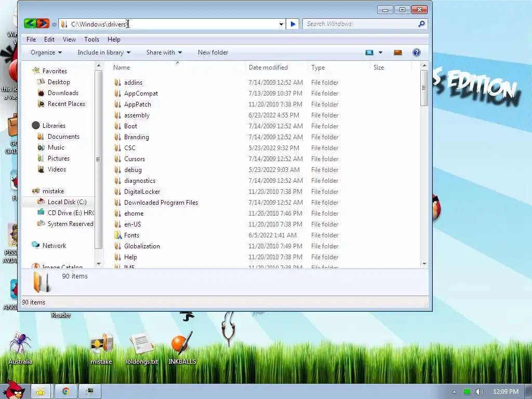Open Chrome from the taskbar
This screenshot has height=399, width=532.
tap(66, 392)
